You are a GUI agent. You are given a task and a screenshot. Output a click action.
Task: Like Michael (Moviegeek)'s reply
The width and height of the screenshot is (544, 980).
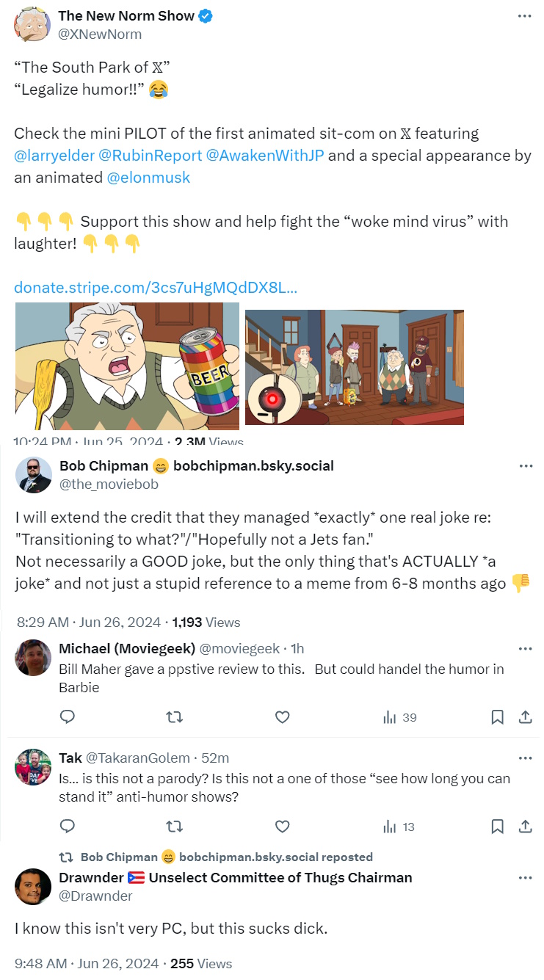(282, 717)
